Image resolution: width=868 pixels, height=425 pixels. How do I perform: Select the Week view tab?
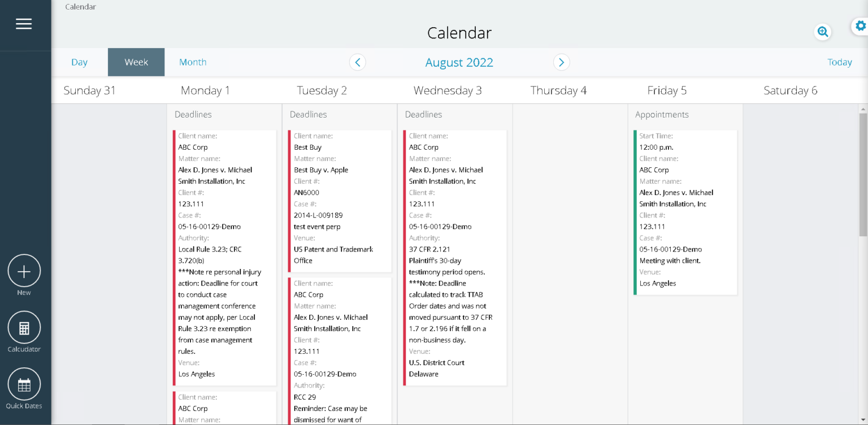(136, 62)
